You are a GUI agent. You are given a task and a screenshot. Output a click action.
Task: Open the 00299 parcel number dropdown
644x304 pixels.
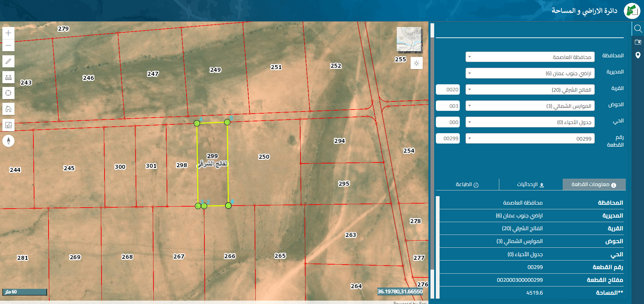pos(530,139)
